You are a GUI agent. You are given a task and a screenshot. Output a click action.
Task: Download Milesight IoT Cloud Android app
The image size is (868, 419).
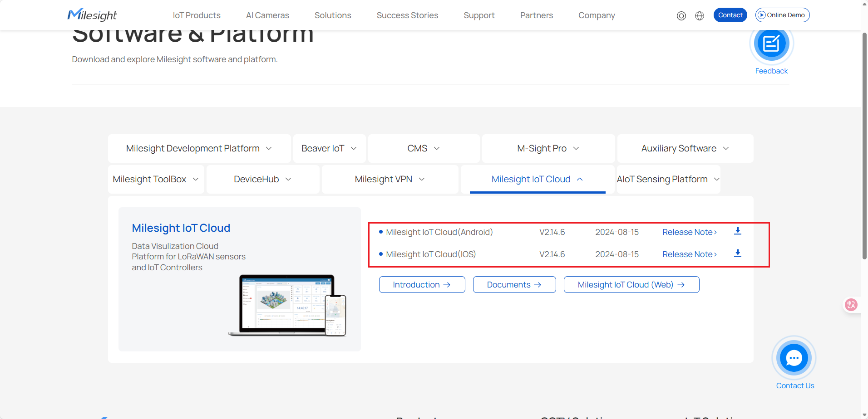pos(738,231)
